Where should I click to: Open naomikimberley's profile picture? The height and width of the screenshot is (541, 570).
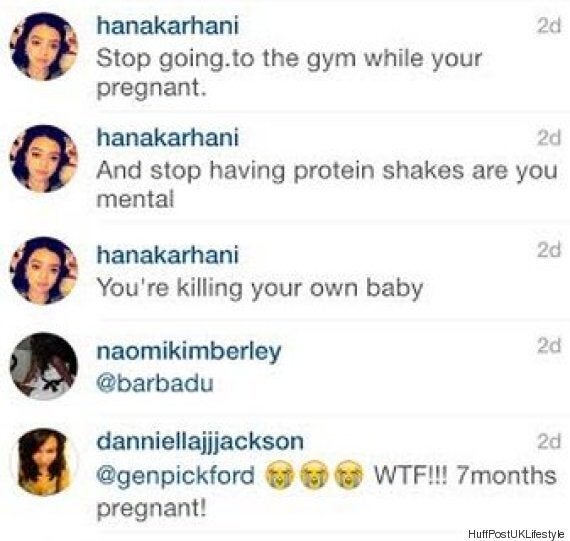click(x=44, y=366)
